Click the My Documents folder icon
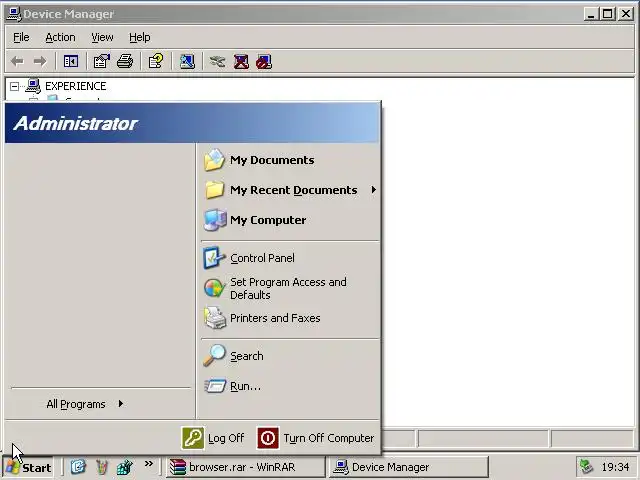The width and height of the screenshot is (640, 480). click(x=215, y=160)
